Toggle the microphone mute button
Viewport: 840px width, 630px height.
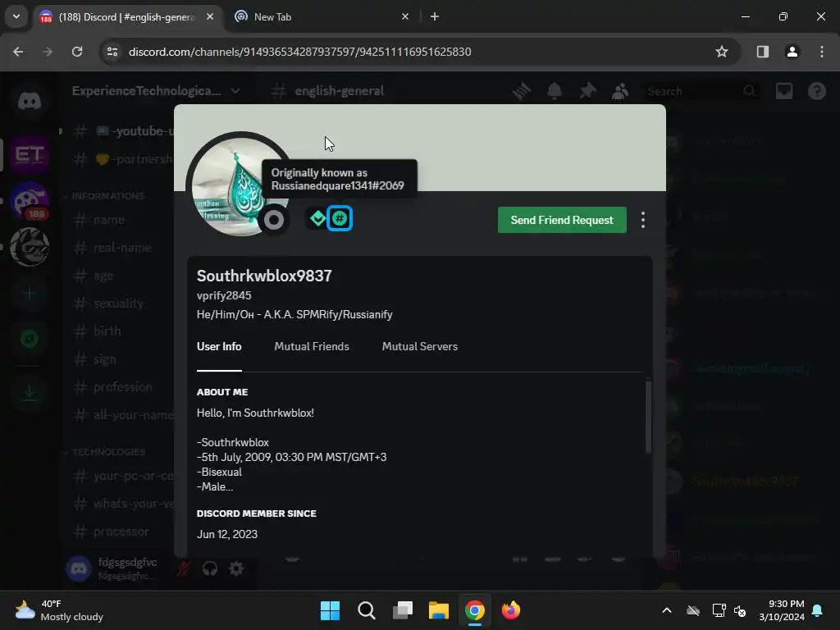point(184,568)
